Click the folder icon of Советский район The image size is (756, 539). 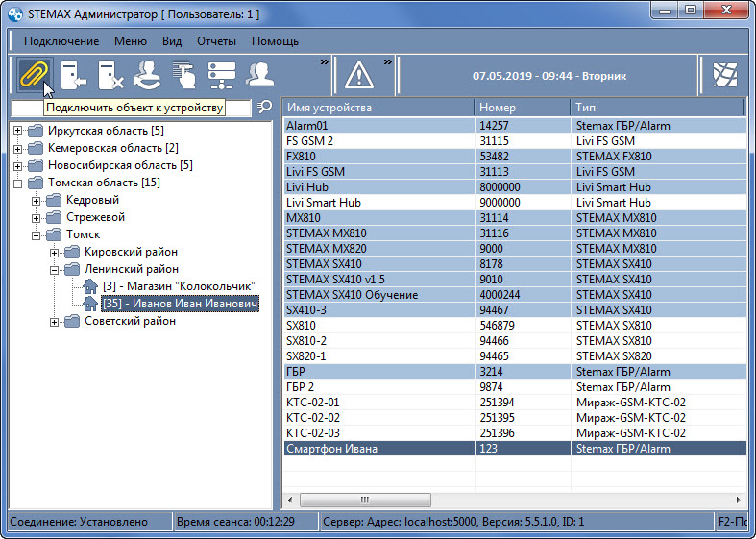tap(72, 321)
